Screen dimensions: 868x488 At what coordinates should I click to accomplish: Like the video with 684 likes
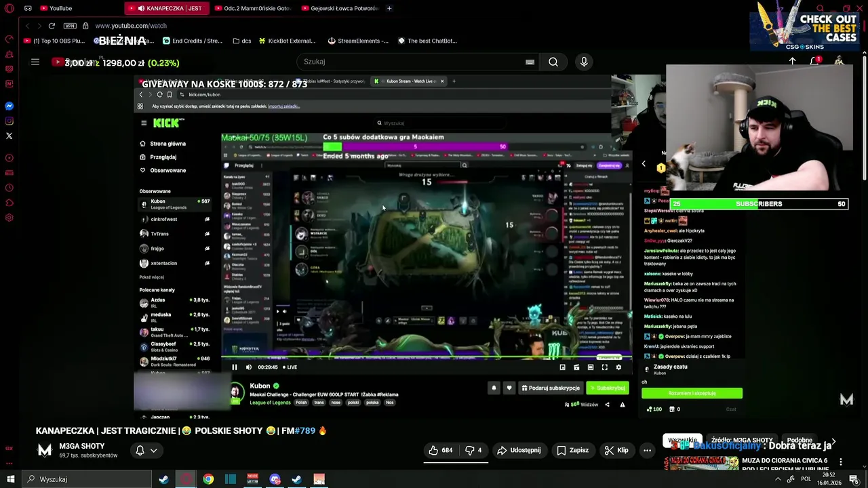tap(440, 450)
